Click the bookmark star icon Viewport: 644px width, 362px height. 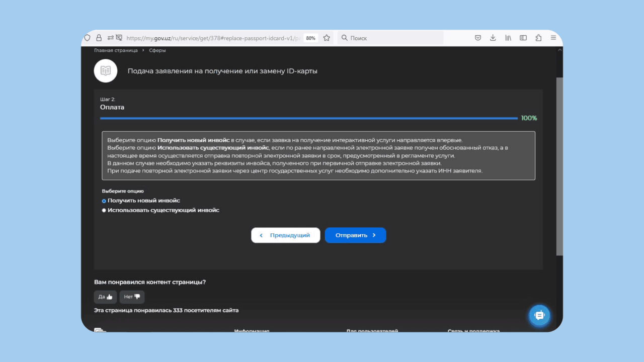pos(327,38)
